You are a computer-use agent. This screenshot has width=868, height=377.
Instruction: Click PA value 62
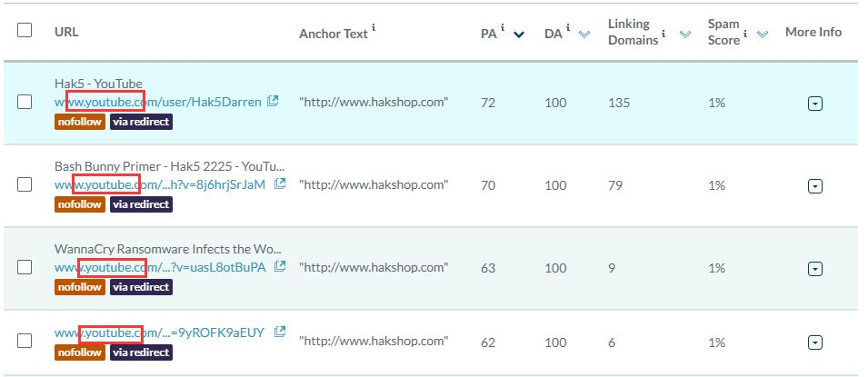coord(488,342)
